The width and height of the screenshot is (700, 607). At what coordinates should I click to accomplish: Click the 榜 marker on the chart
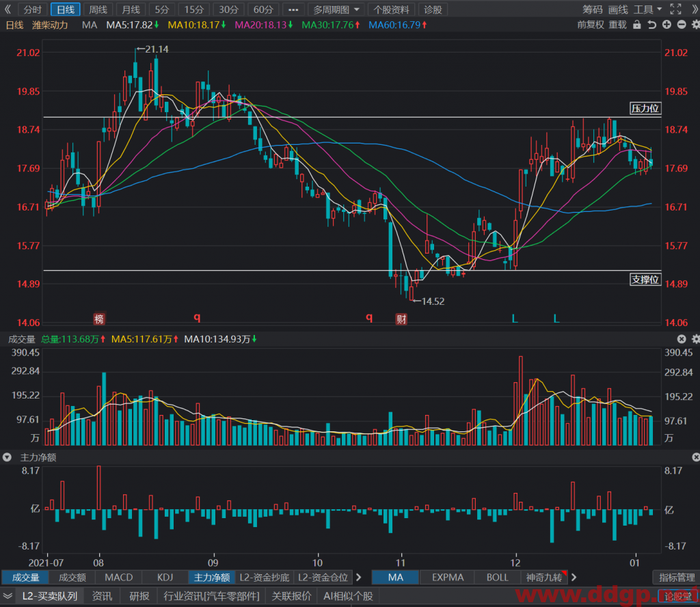coord(99,319)
